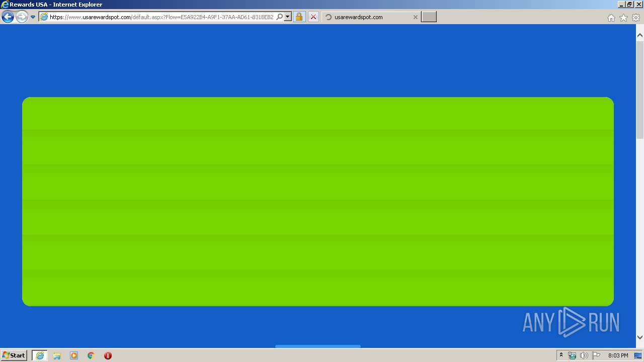This screenshot has width=644, height=362.
Task: Open the red Opera taskbar icon
Action: pos(108,355)
